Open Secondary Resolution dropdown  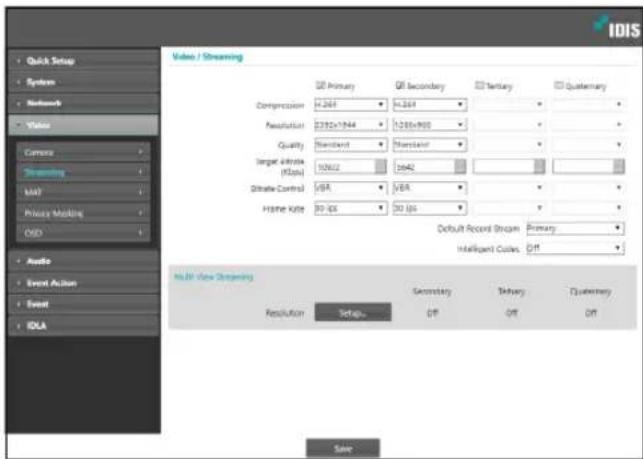430,125
